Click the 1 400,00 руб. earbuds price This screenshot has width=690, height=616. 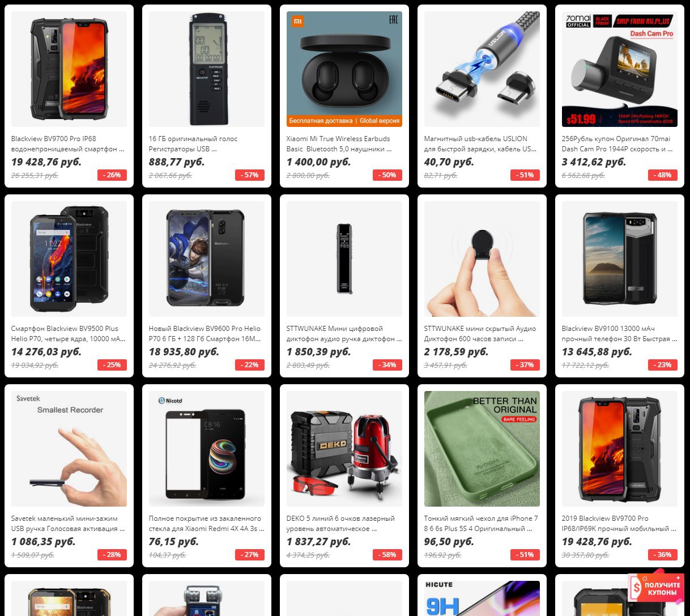tap(319, 162)
